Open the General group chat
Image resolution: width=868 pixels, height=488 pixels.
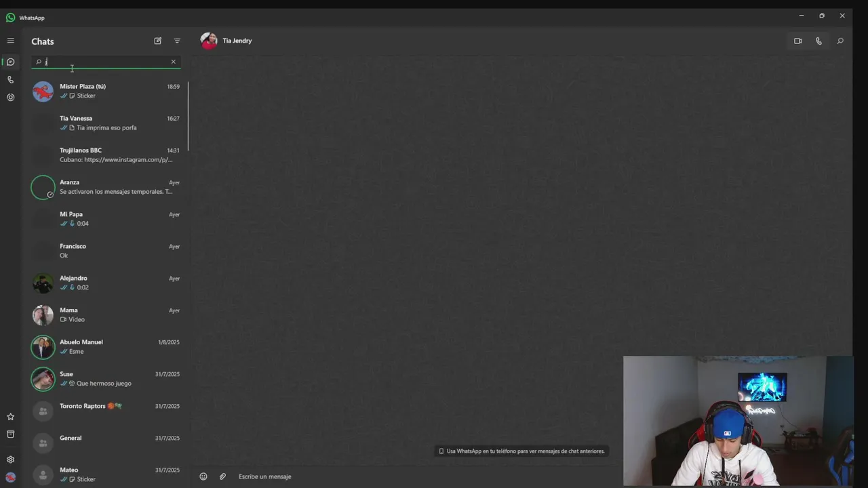pyautogui.click(x=106, y=442)
